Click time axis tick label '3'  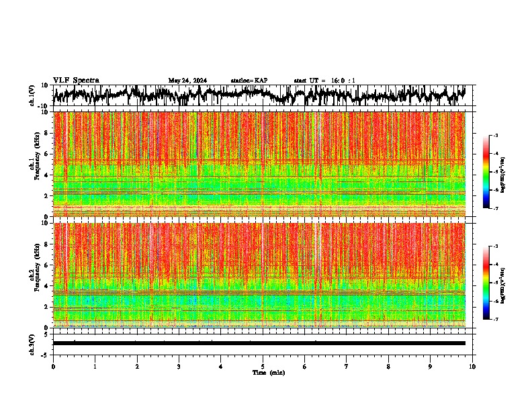click(x=179, y=367)
